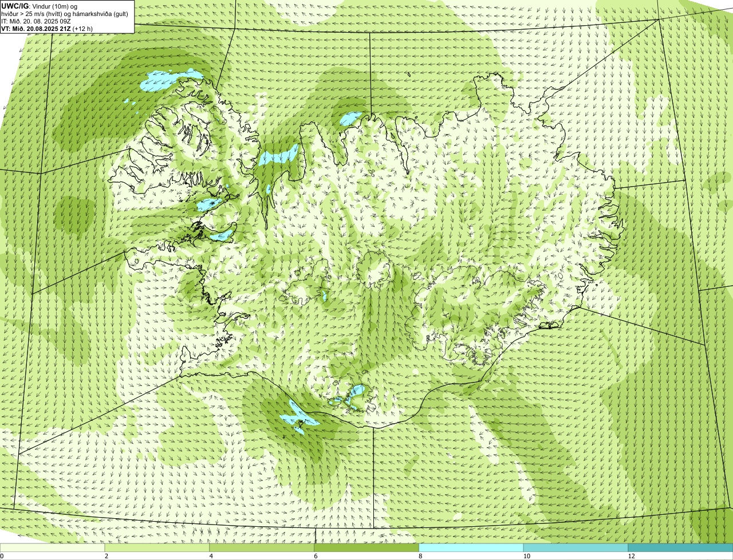Select the light green legend swatch between 2 and 4
The width and height of the screenshot is (733, 560).
(x=157, y=548)
